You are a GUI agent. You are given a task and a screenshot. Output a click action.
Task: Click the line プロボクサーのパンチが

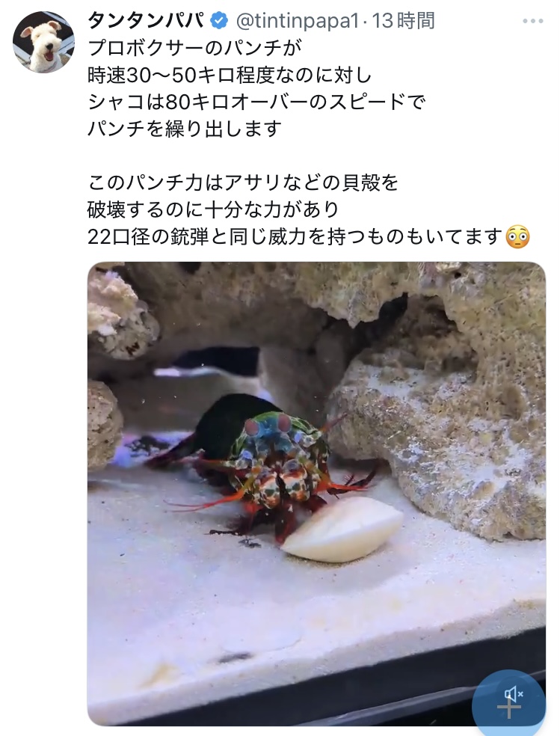point(194,48)
